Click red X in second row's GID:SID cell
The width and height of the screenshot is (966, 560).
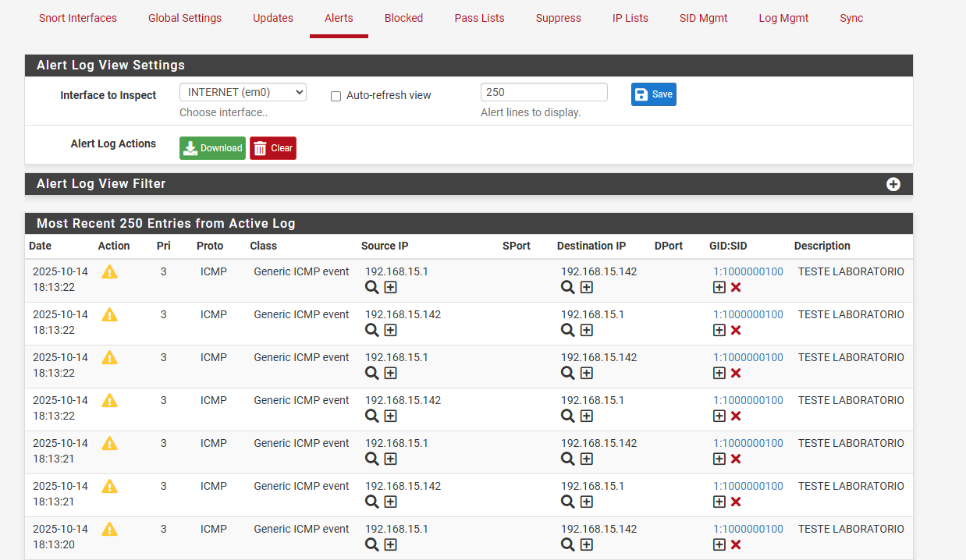click(736, 331)
